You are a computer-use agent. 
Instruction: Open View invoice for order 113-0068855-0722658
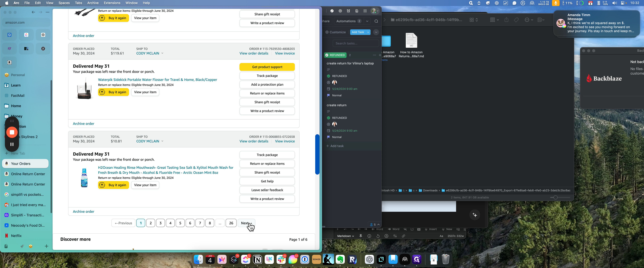point(285,141)
